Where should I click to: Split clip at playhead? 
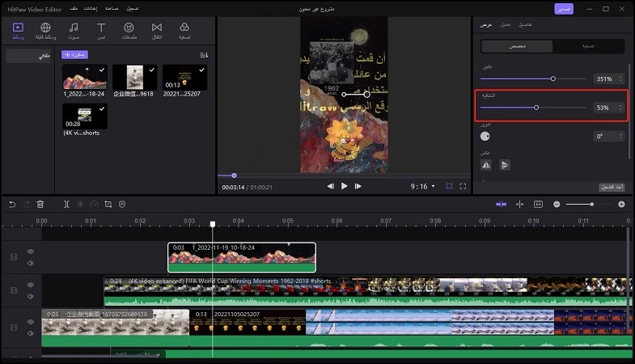coord(66,205)
